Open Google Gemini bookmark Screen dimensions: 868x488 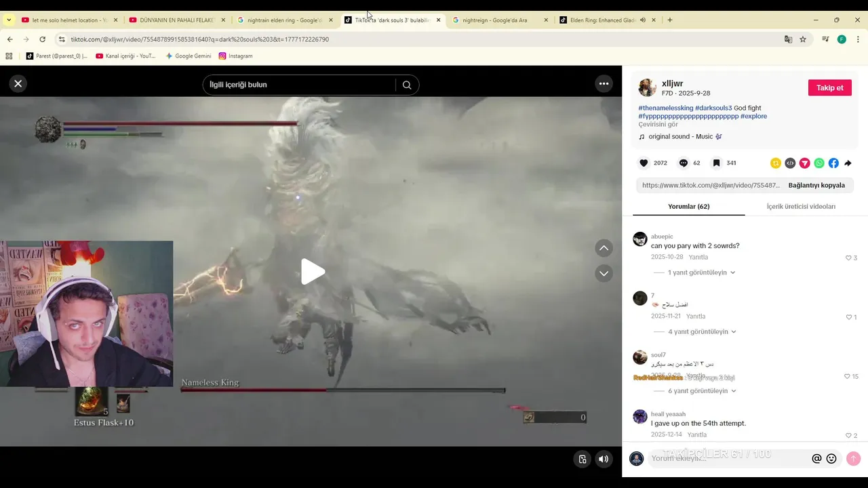189,56
